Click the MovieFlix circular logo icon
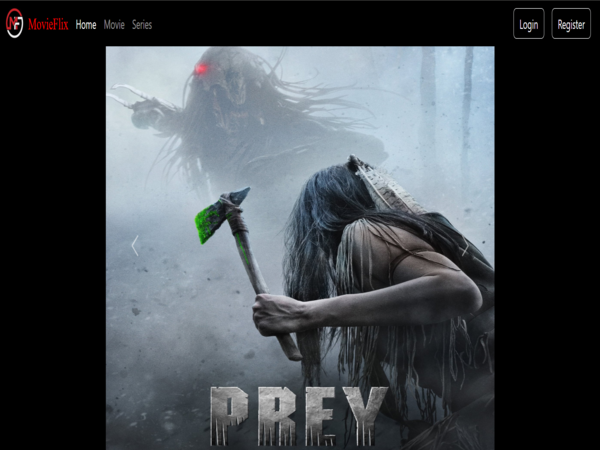 tap(15, 24)
